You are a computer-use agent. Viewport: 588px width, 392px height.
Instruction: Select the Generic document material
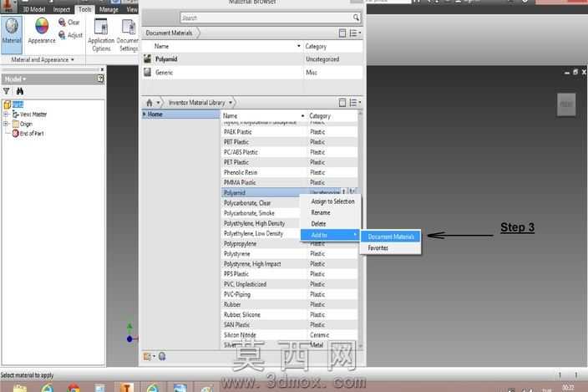[252, 73]
